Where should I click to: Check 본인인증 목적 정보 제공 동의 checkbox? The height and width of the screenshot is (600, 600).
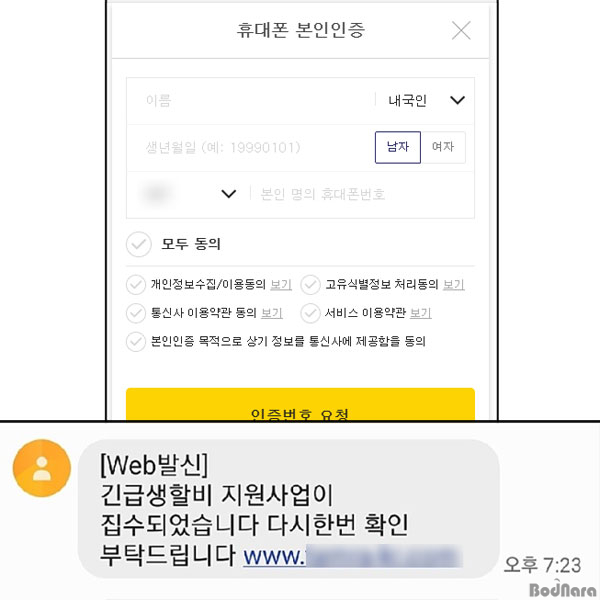pyautogui.click(x=136, y=341)
